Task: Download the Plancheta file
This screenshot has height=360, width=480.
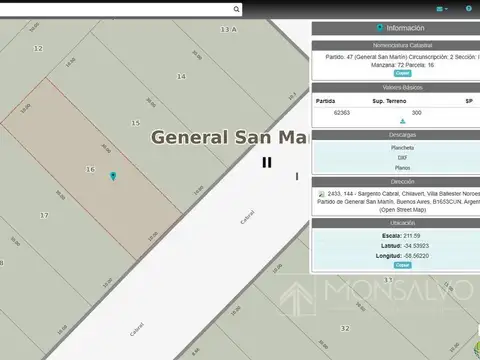Action: point(402,148)
